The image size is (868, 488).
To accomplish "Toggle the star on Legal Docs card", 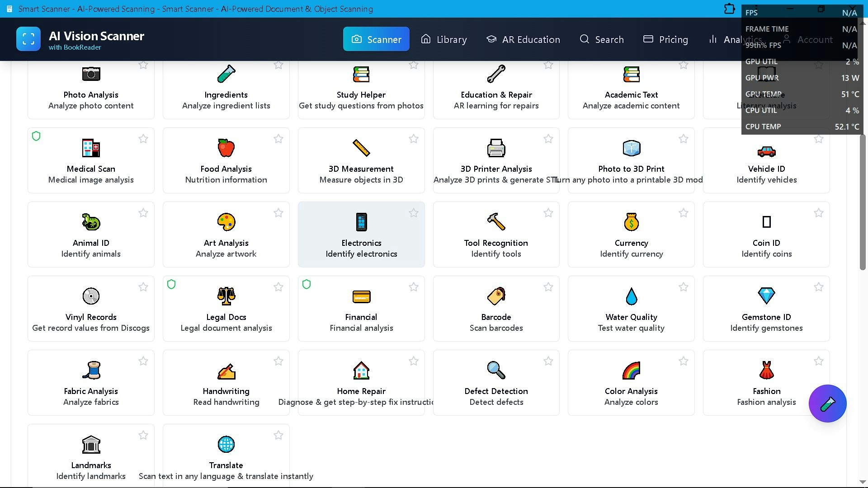I will coord(278,287).
